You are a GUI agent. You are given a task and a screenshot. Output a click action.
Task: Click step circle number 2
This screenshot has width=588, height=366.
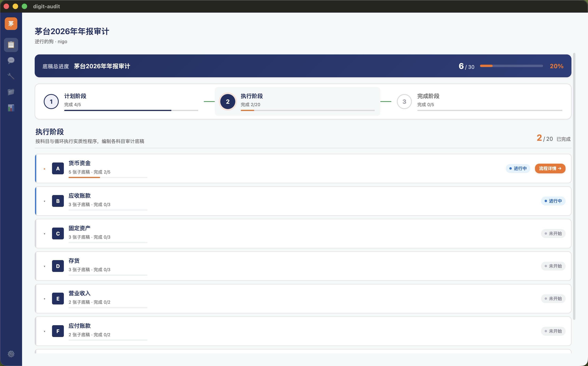[228, 101]
